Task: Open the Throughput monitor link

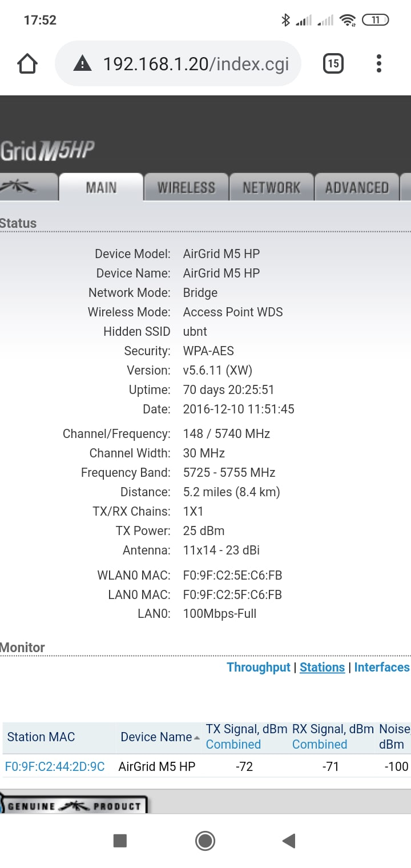Action: 259,667
